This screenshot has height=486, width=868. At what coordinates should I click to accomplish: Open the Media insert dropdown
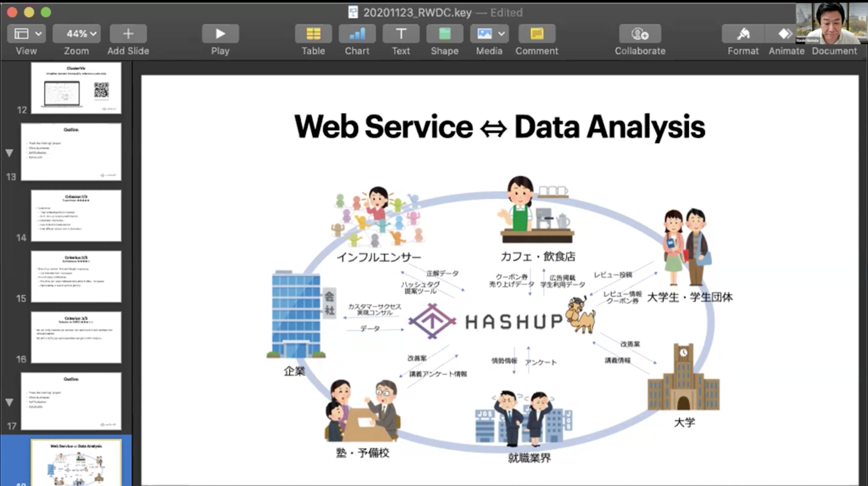click(x=489, y=34)
